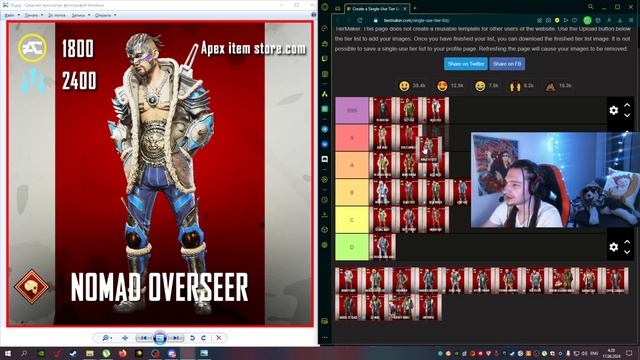The width and height of the screenshot is (640, 360).
Task: Start slideshow with the round center button
Action: (160, 338)
